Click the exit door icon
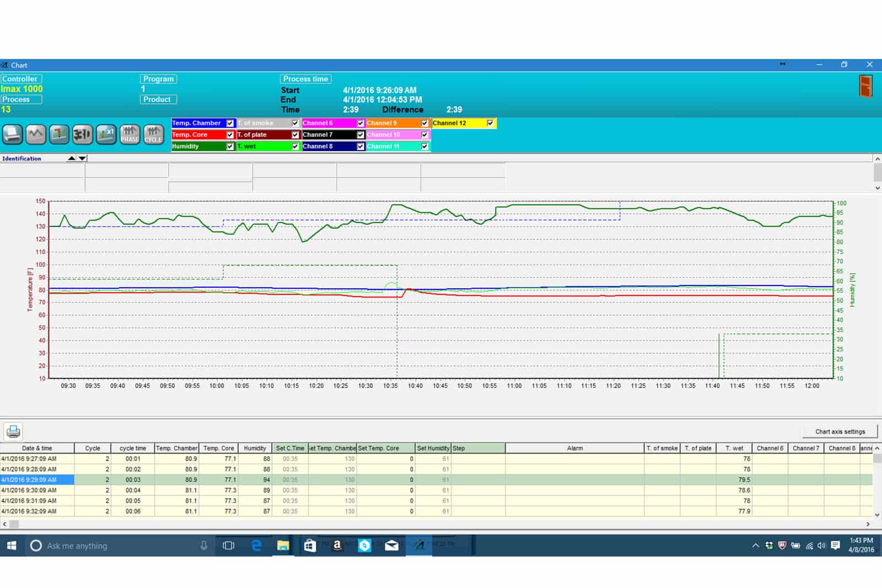The height and width of the screenshot is (588, 882). pos(865,87)
